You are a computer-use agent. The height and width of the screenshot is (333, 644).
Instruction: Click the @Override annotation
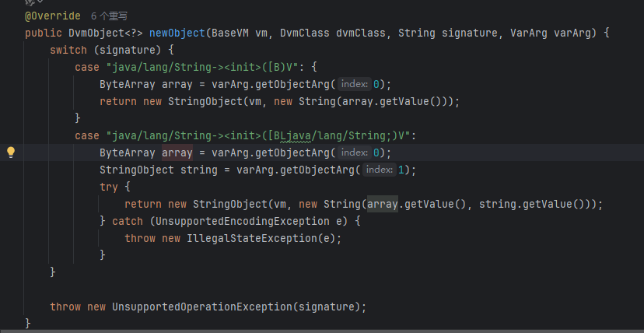(52, 16)
